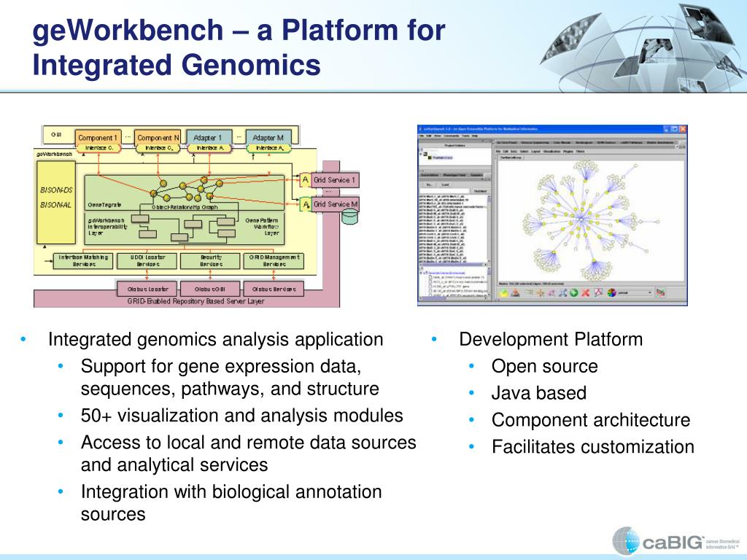Click the Adapter M box in the diagram
The width and height of the screenshot is (747, 560).
pos(268,138)
